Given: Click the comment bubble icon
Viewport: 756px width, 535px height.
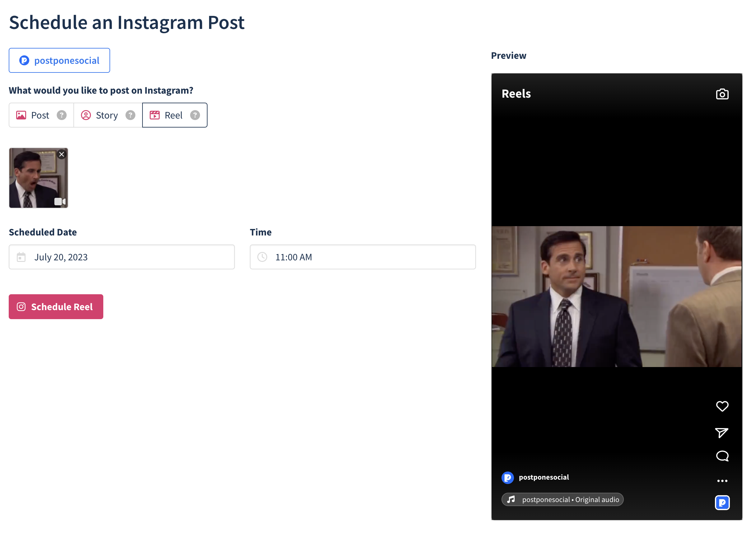Looking at the screenshot, I should [722, 456].
